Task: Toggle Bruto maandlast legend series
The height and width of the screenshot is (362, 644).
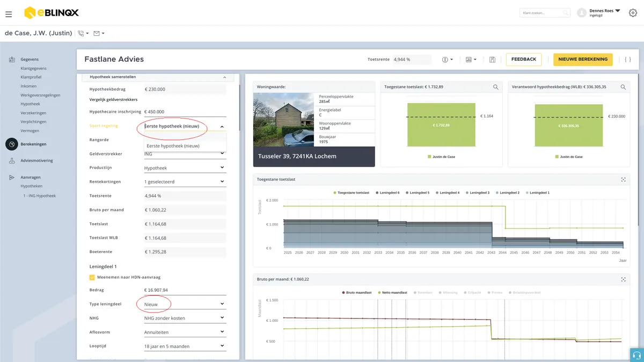Action: tap(356, 293)
